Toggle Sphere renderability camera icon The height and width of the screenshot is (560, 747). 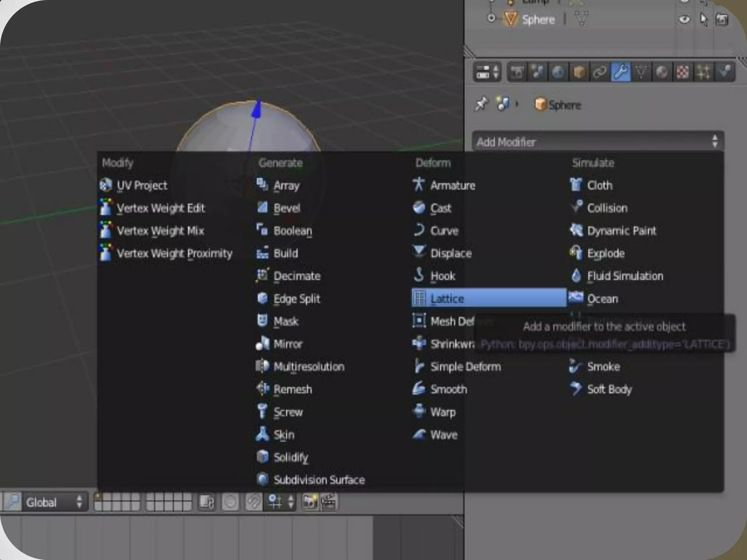(x=722, y=19)
